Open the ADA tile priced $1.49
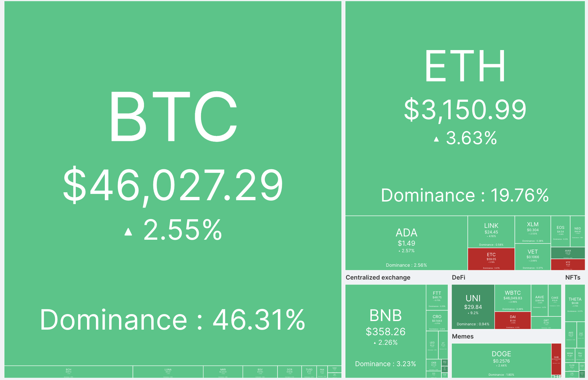This screenshot has width=588, height=380. click(x=406, y=243)
